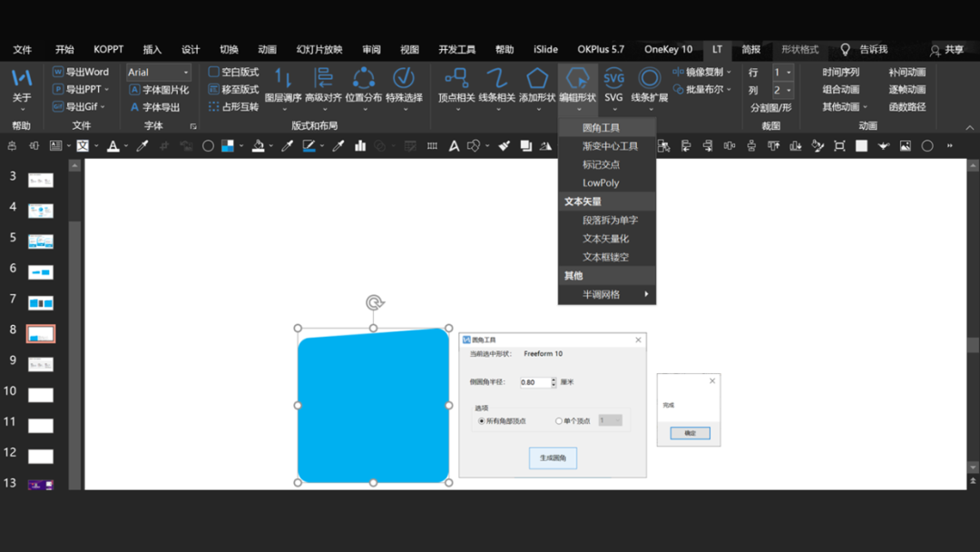The image size is (980, 552).
Task: Click the shape rotation handle above blue shape
Action: 375,302
